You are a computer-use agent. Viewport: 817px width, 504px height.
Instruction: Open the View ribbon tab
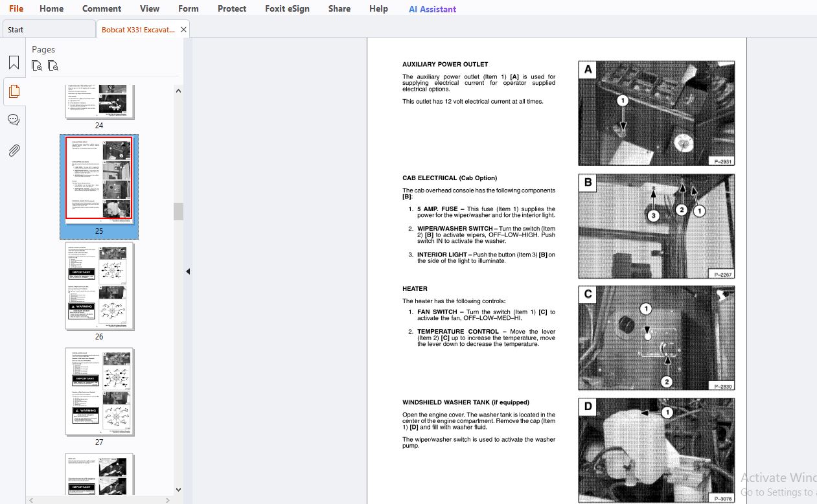tap(150, 8)
